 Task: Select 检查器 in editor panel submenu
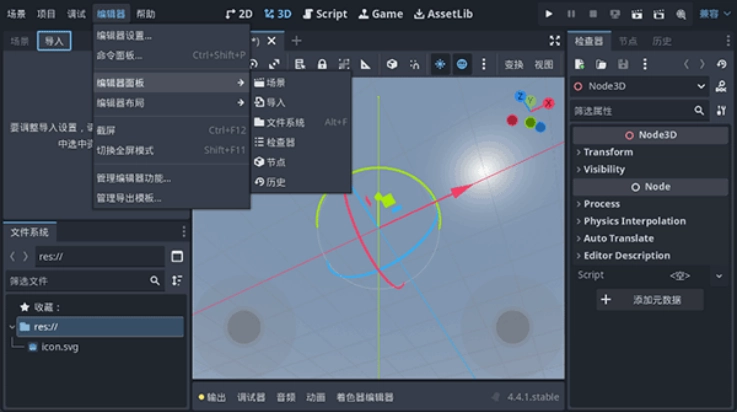280,142
